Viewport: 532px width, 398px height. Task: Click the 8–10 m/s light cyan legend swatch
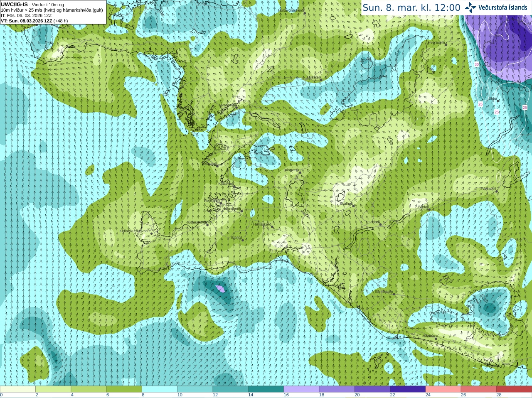click(x=160, y=389)
